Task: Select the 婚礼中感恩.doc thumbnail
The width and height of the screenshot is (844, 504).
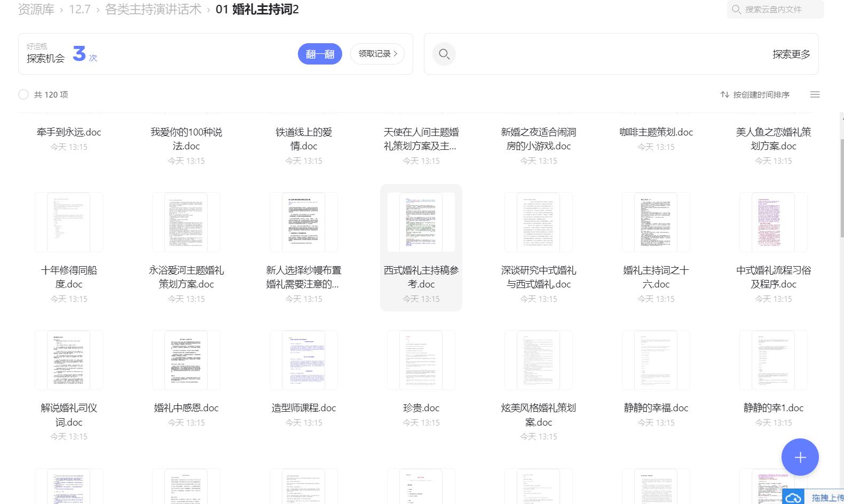Action: pos(186,360)
